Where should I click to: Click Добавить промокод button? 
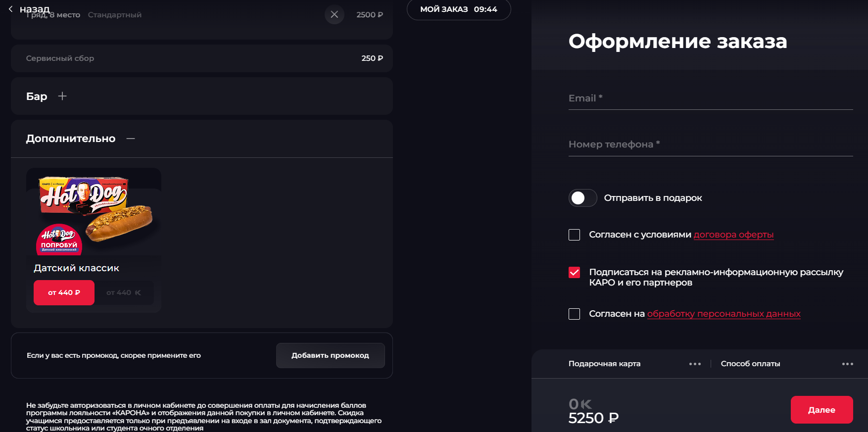click(x=330, y=355)
